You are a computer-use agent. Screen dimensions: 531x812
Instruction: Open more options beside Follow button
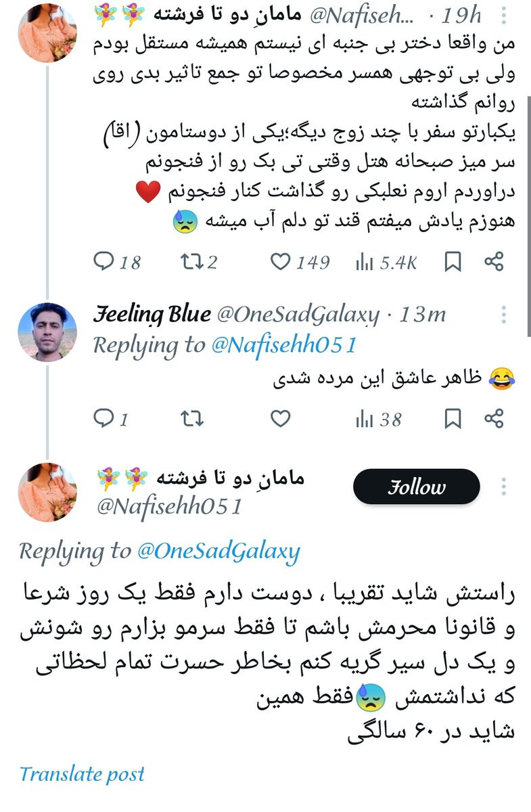pos(504,487)
